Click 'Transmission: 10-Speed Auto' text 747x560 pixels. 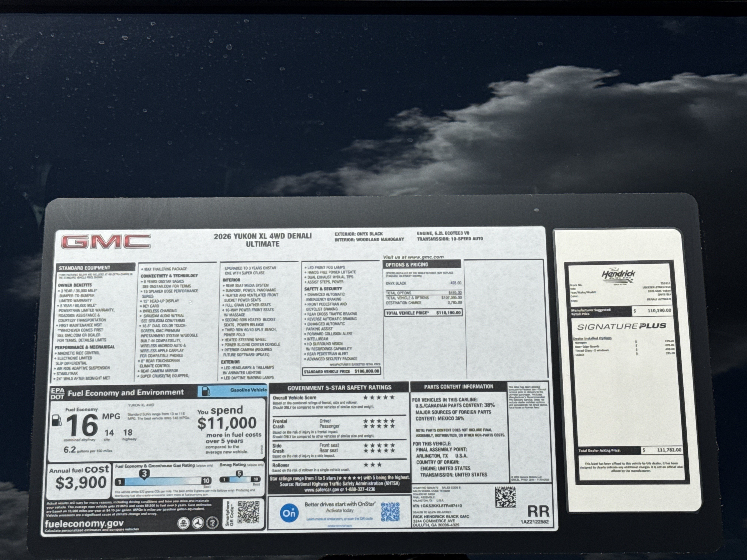(x=450, y=239)
